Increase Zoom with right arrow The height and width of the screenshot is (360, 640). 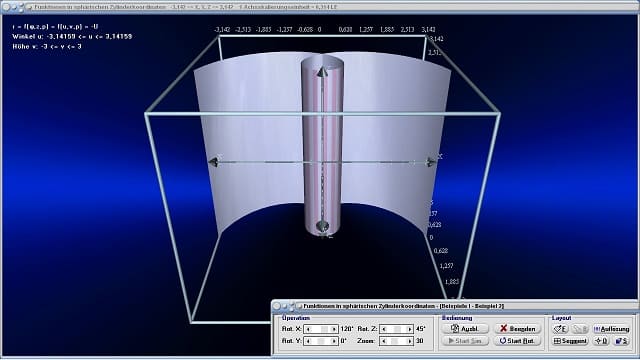pos(409,341)
